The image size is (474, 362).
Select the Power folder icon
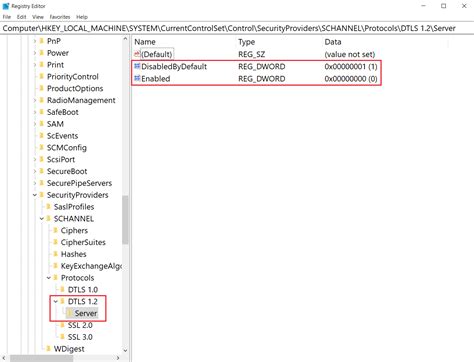click(42, 53)
